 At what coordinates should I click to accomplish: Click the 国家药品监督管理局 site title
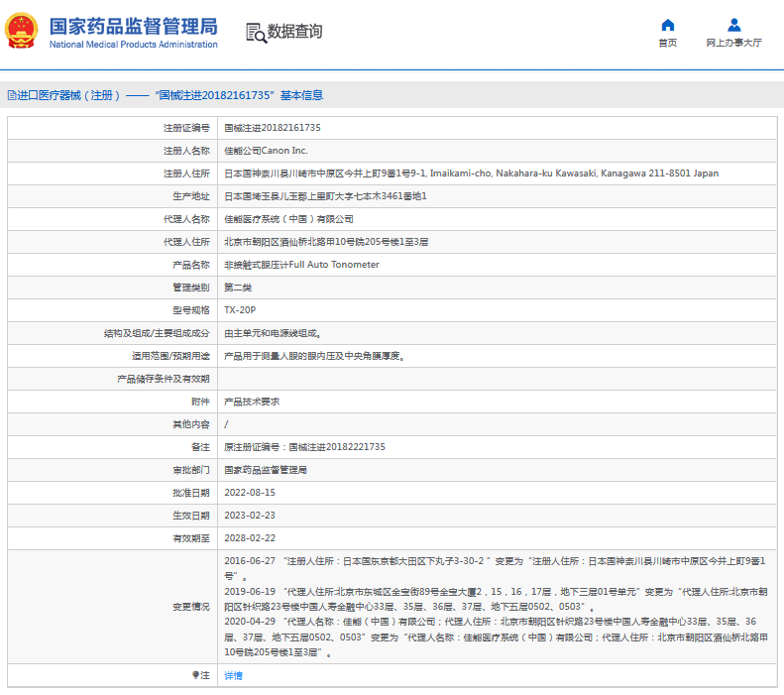[134, 26]
